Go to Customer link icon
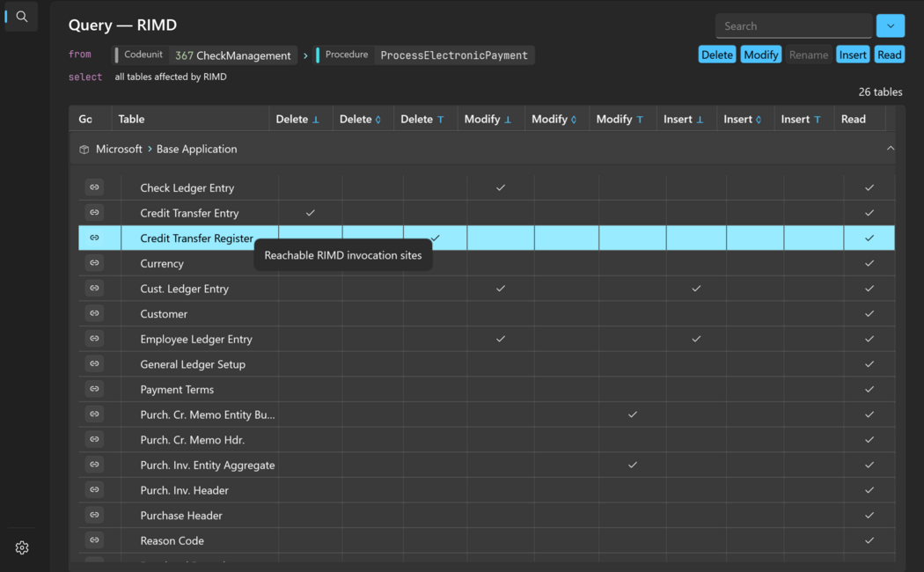This screenshot has width=924, height=572. point(94,313)
